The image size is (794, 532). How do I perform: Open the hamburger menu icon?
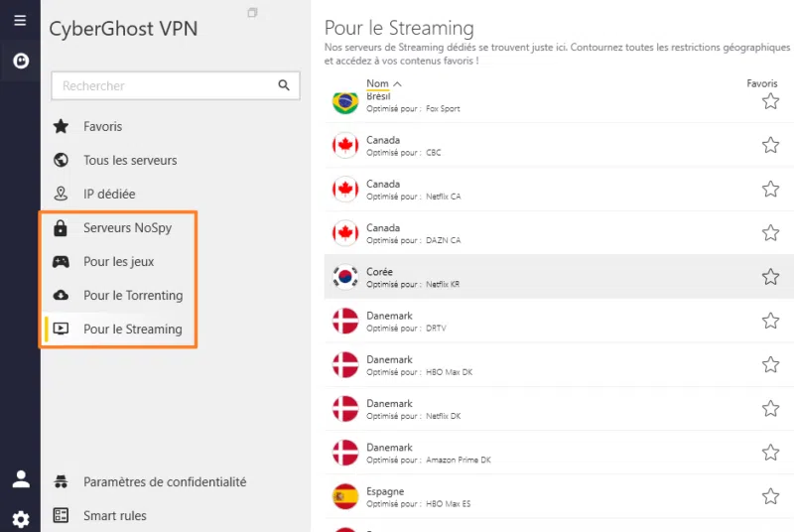tap(20, 20)
